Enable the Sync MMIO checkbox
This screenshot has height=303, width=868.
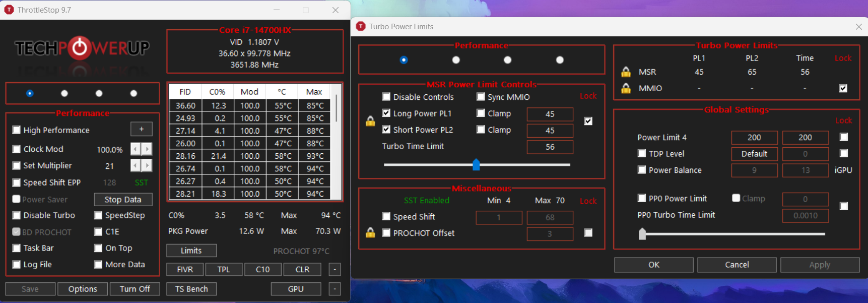point(481,97)
